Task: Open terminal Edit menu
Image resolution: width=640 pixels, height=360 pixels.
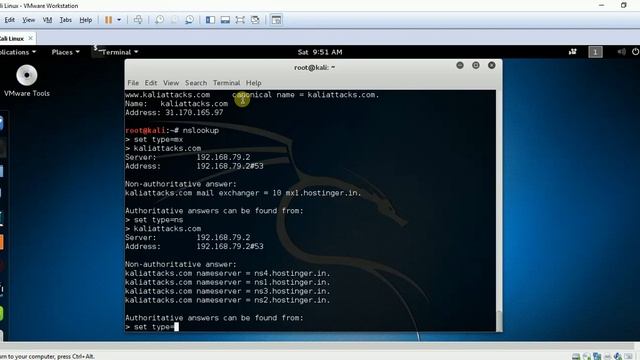Action: pyautogui.click(x=151, y=83)
